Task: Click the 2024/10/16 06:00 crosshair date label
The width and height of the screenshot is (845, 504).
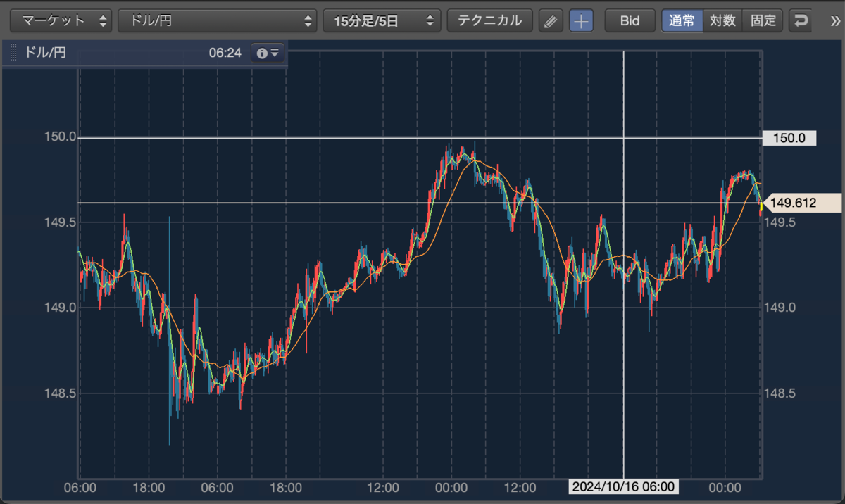Action: [x=623, y=487]
